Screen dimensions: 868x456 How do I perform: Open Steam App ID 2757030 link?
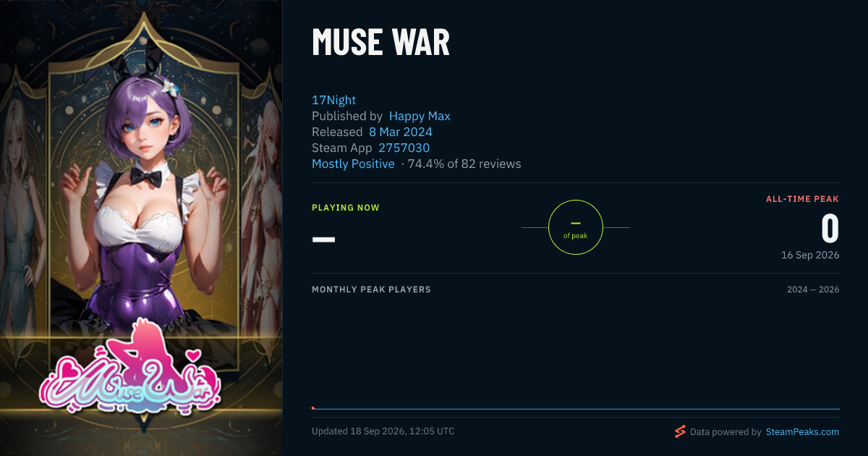404,148
